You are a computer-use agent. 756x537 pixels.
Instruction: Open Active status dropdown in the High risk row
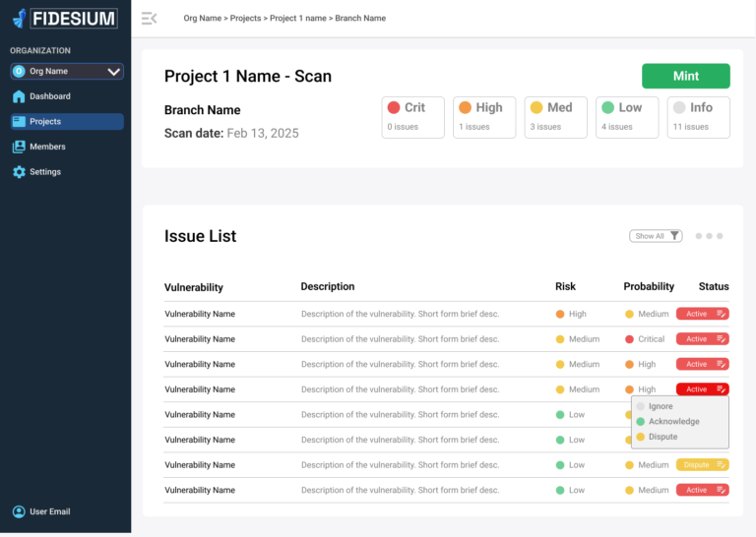(703, 314)
